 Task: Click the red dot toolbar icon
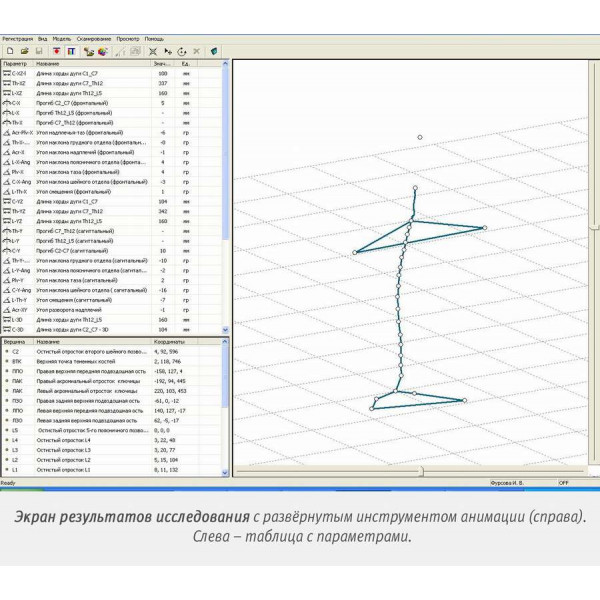57,51
